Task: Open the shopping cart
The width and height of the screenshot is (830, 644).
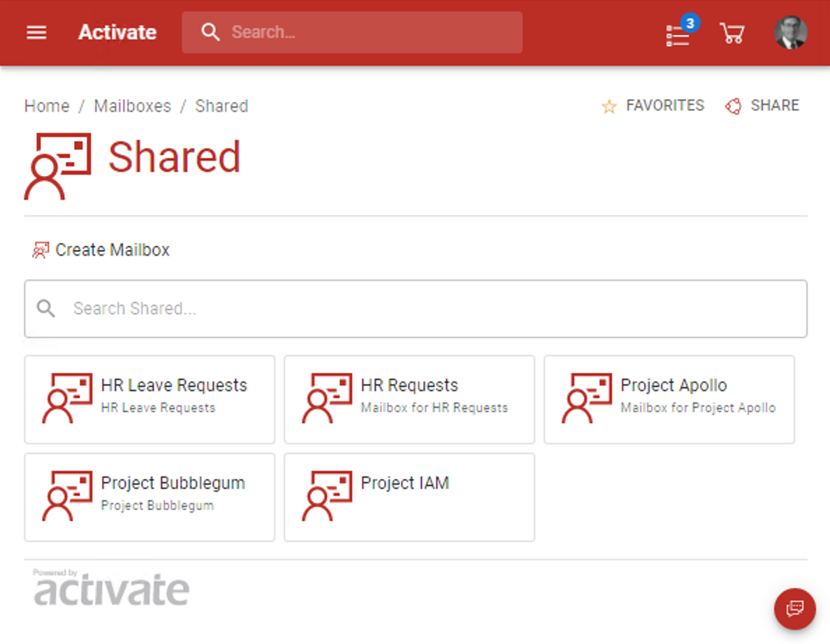Action: tap(732, 33)
